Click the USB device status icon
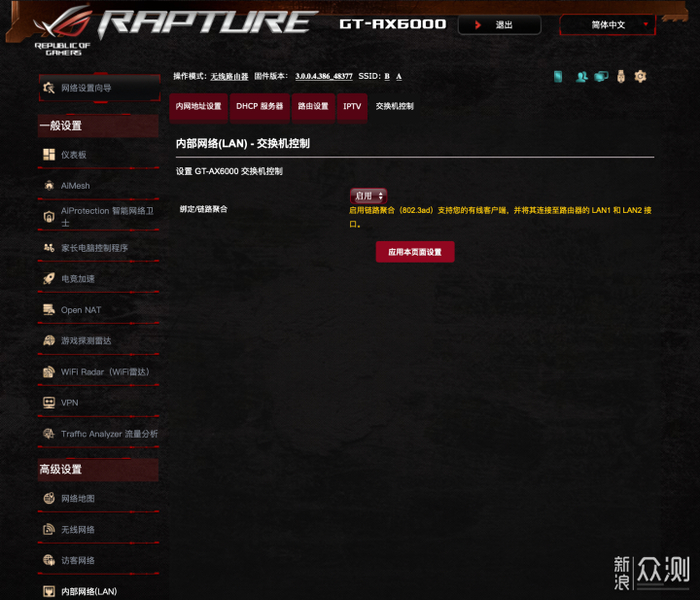The height and width of the screenshot is (600, 700). tap(621, 76)
